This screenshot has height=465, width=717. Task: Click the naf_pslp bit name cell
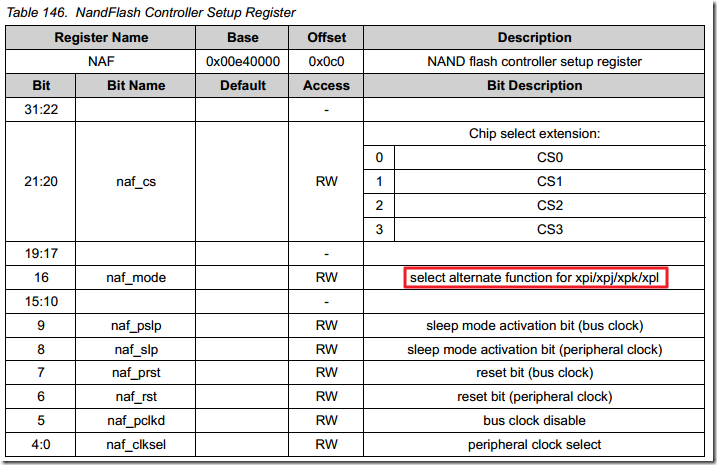135,325
